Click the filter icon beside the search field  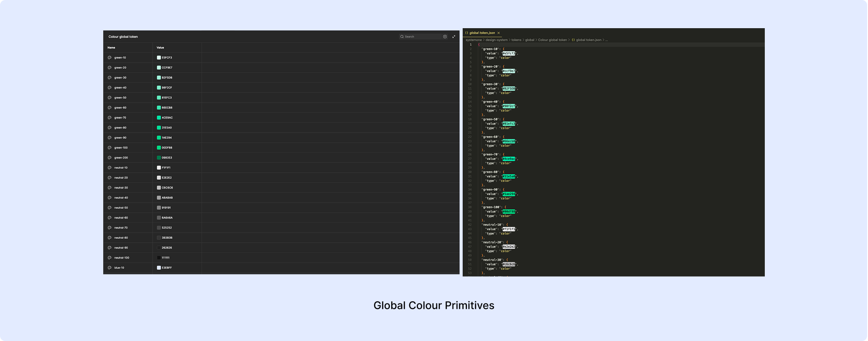445,37
